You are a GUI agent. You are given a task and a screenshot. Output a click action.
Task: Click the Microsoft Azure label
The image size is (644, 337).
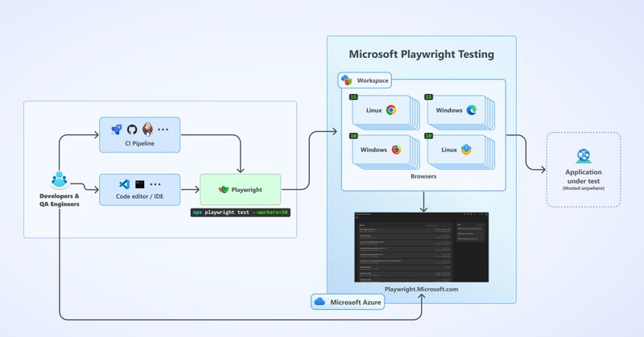tap(356, 302)
